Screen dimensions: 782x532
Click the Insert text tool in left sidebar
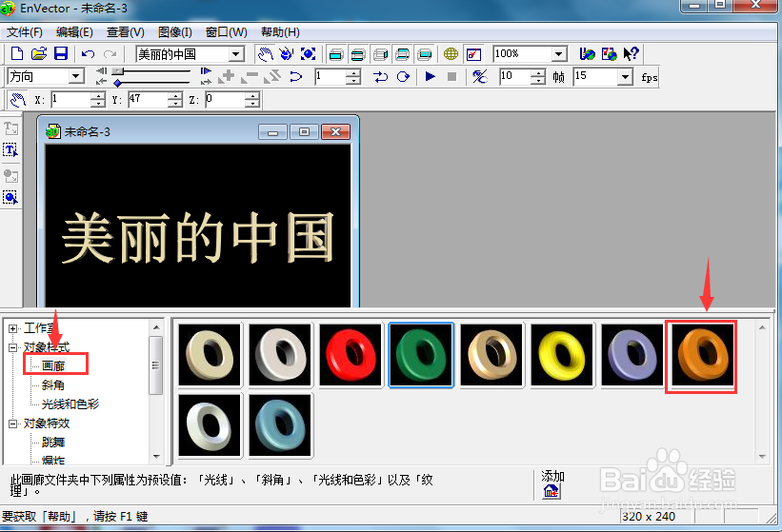coord(10,128)
